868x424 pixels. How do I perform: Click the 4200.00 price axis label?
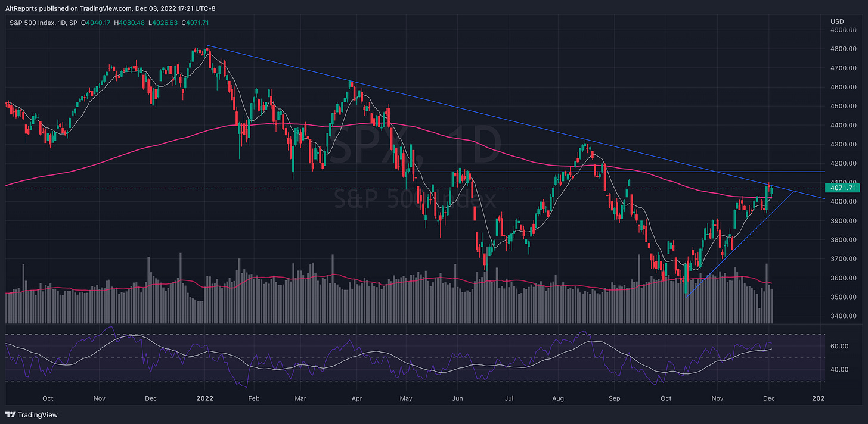pyautogui.click(x=844, y=163)
